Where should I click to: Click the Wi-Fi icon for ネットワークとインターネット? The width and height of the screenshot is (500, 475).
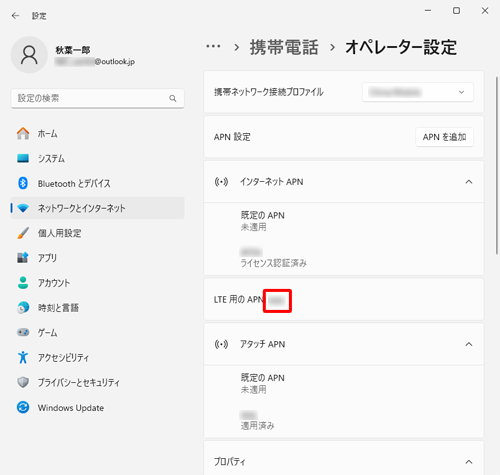point(23,208)
